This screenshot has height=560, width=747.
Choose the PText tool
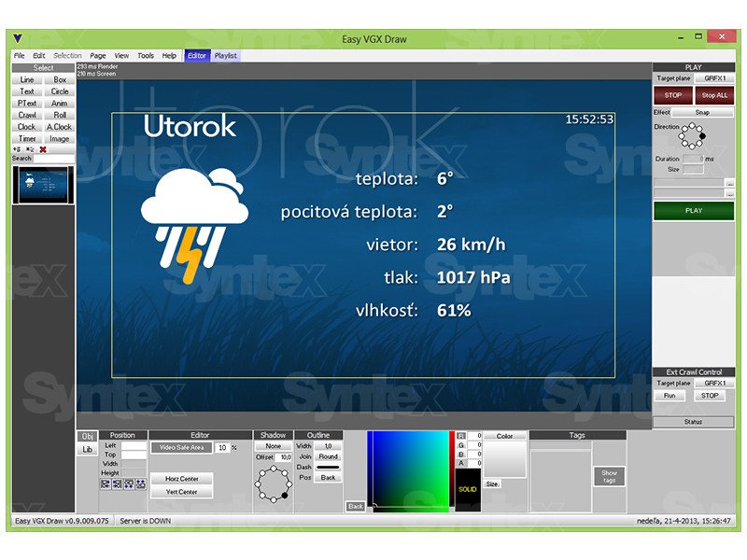click(27, 104)
